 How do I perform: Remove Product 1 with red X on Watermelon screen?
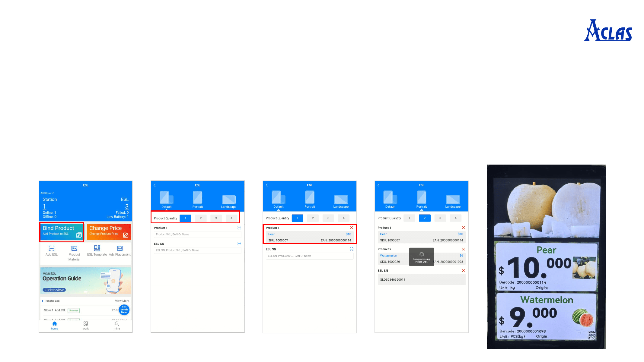464,228
